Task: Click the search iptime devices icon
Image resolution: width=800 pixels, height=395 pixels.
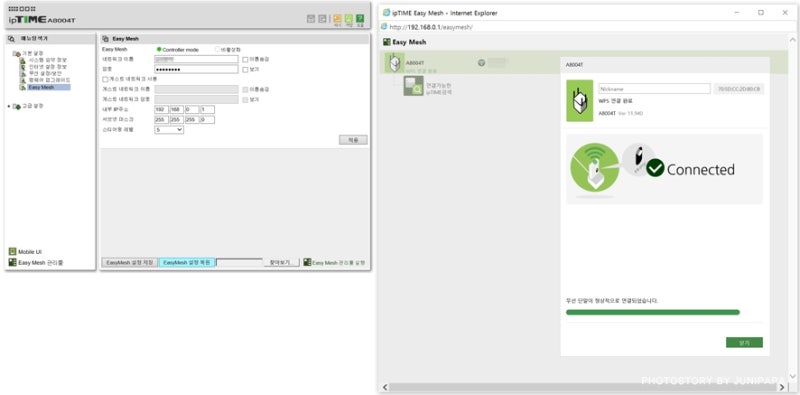Action: (413, 86)
